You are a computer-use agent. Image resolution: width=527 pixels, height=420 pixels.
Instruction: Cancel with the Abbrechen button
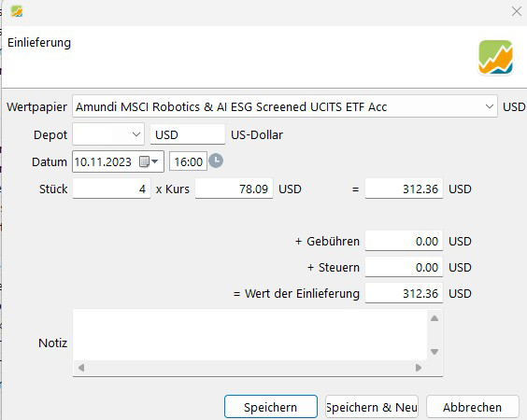click(x=472, y=407)
